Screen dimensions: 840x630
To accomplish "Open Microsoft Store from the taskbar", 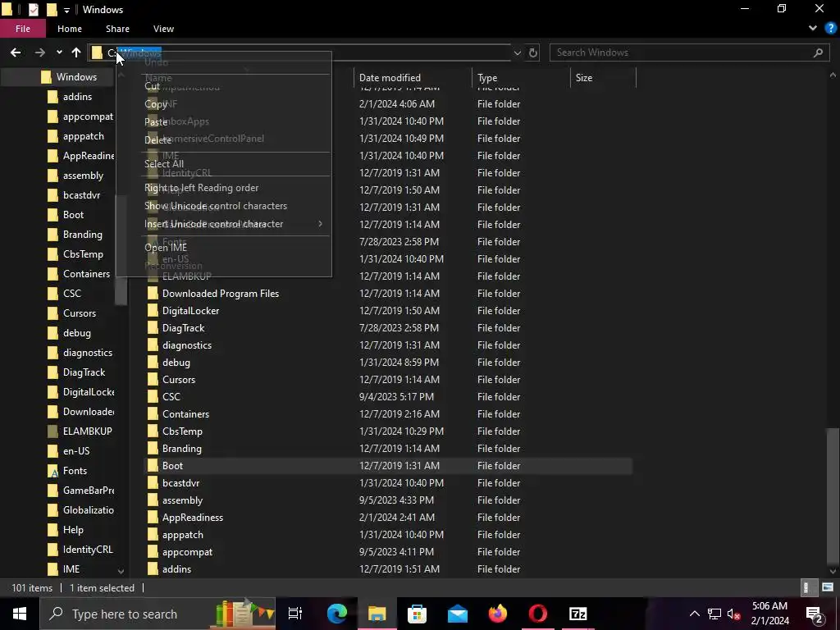I will click(418, 614).
